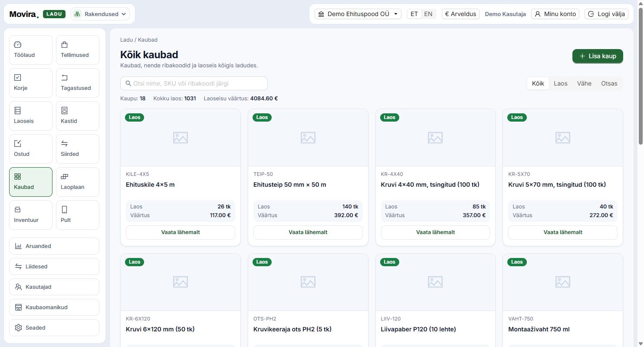Open the Ostud purchases tile
Viewport: 644px width, 347px height.
(31, 149)
